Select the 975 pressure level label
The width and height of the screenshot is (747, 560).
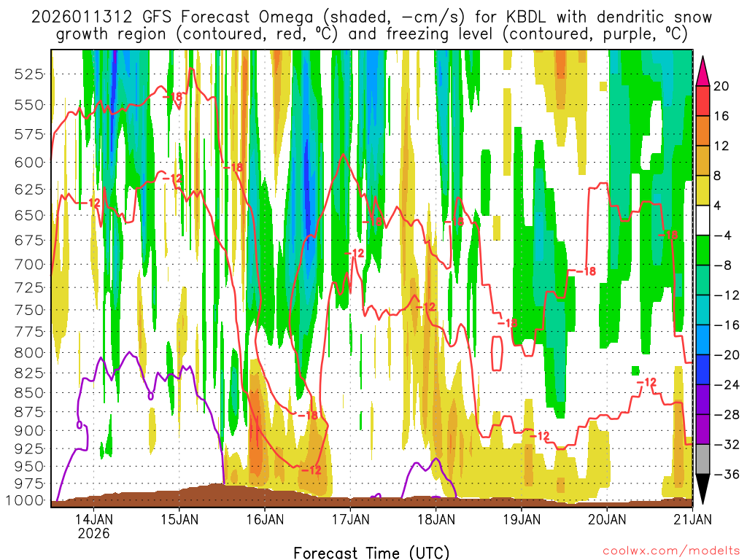click(x=28, y=484)
